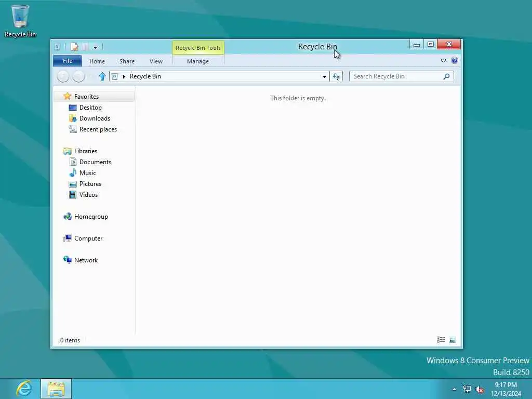Image resolution: width=532 pixels, height=399 pixels.
Task: Click the Search Recycle Bin field
Action: (x=402, y=76)
